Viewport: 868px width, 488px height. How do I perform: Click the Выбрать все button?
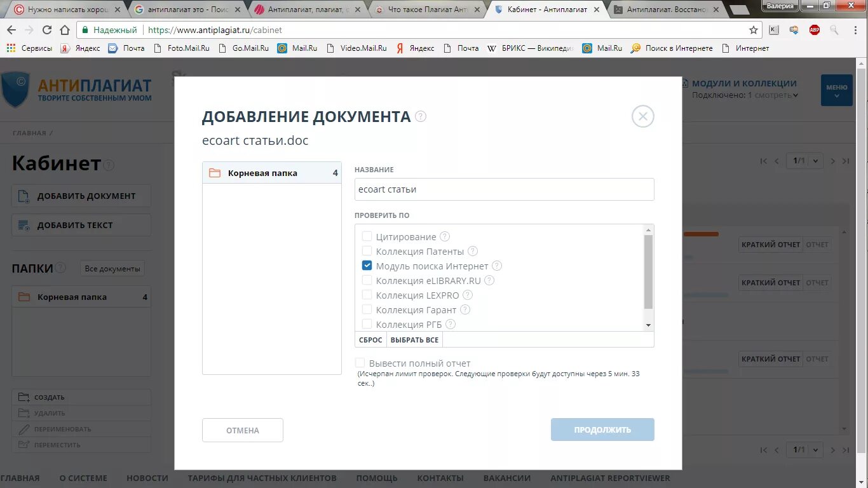[x=414, y=340]
